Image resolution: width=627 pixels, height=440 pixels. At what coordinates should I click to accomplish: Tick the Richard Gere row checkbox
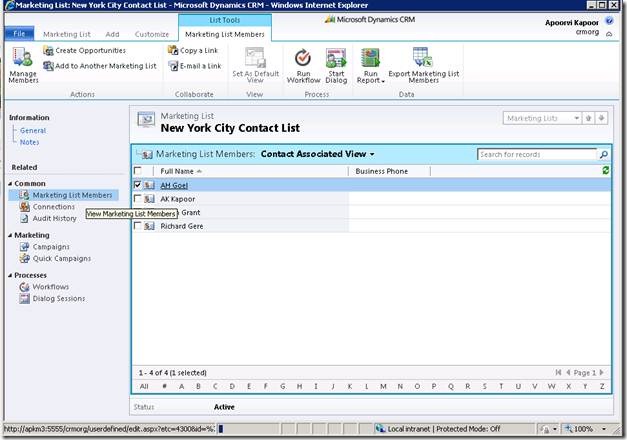click(x=137, y=226)
